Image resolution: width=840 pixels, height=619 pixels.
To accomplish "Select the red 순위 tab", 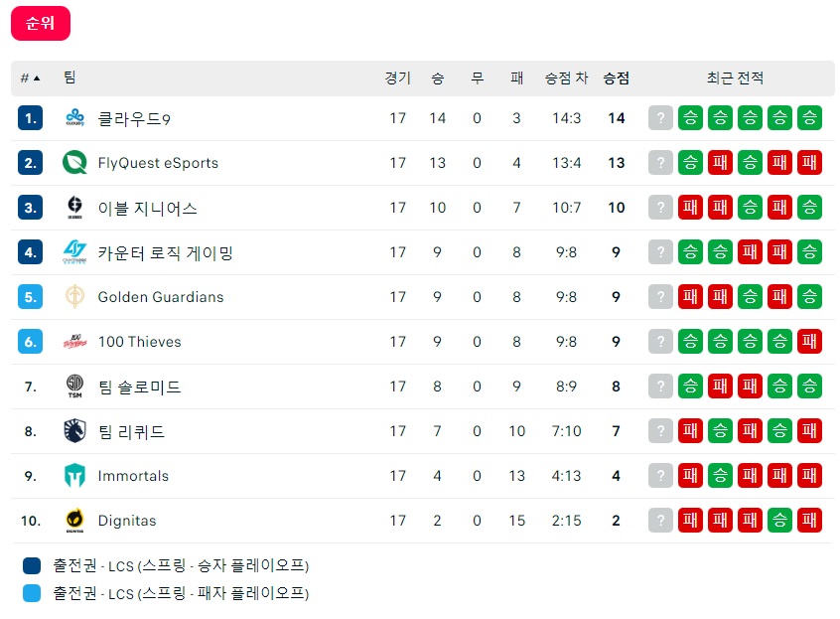I will pyautogui.click(x=41, y=23).
